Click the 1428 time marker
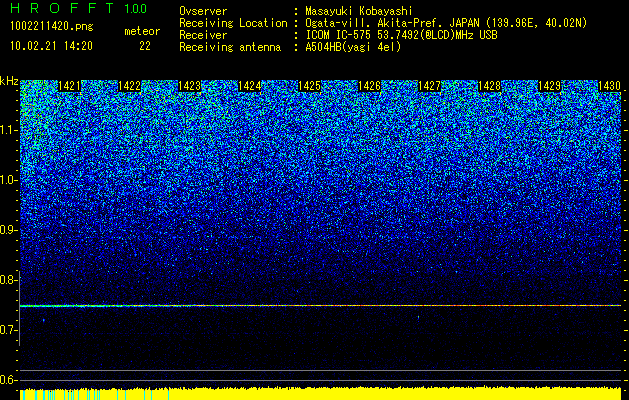The height and width of the screenshot is (400, 629). click(489, 86)
